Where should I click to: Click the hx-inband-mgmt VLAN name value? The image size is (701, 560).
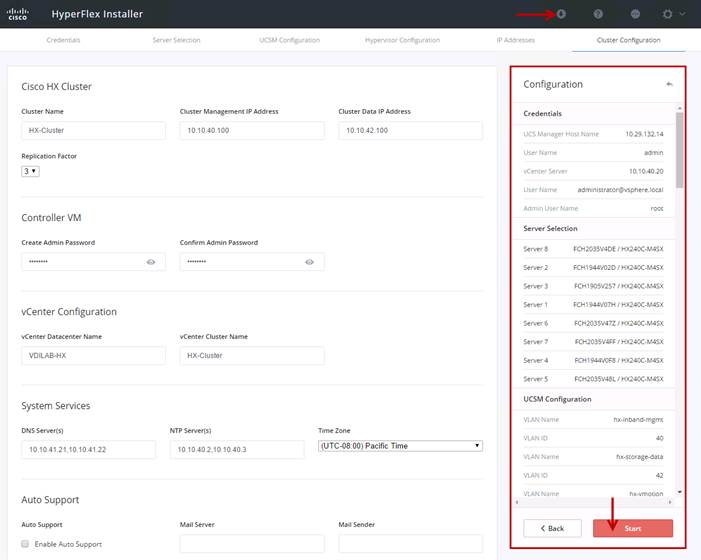638,420
